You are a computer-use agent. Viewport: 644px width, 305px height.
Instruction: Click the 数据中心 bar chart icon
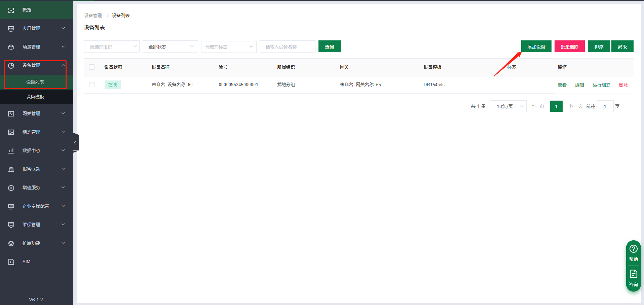[11, 151]
